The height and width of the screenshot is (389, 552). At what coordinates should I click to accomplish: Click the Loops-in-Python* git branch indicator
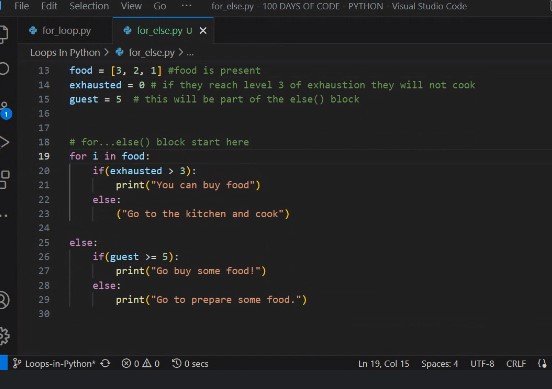coord(54,364)
